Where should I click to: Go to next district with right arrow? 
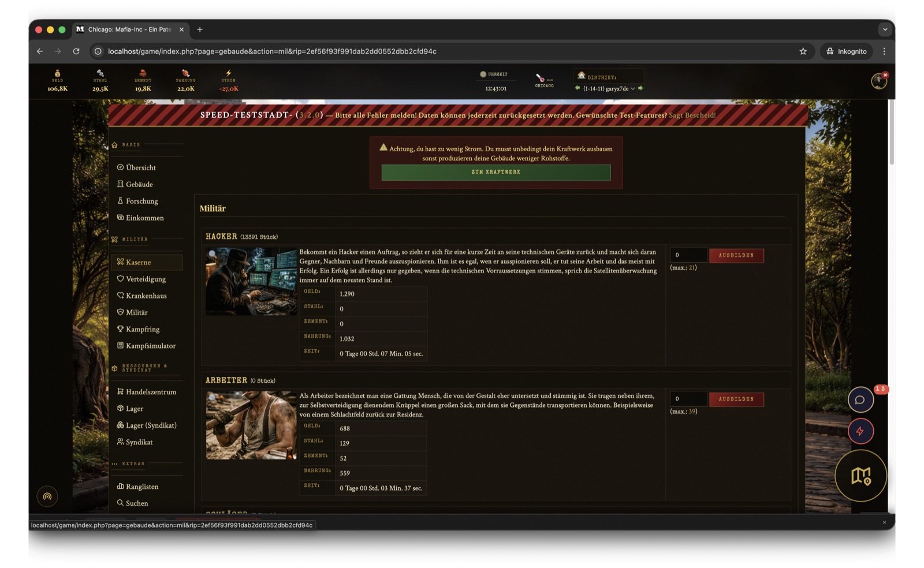pyautogui.click(x=640, y=88)
